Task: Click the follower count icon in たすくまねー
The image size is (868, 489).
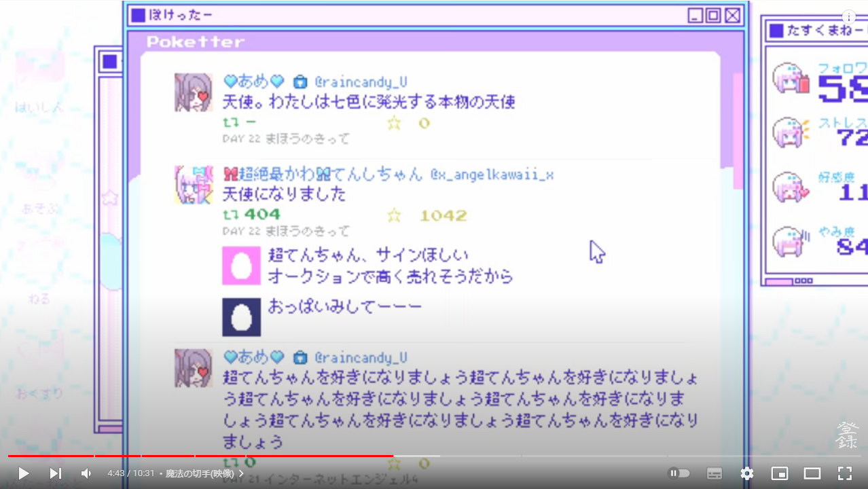Action: (791, 78)
